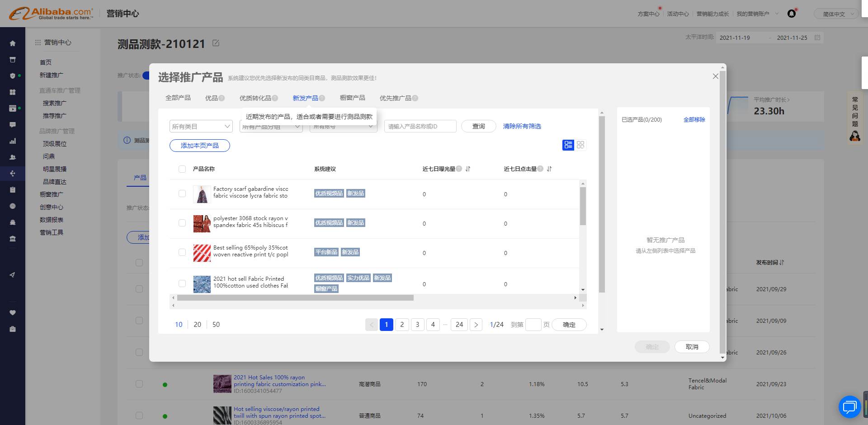Go to previous page arrow
The image size is (868, 425).
(371, 325)
